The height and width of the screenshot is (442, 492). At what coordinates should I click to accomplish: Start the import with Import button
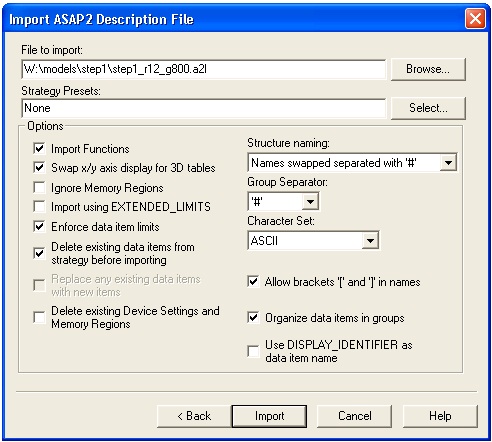[269, 416]
